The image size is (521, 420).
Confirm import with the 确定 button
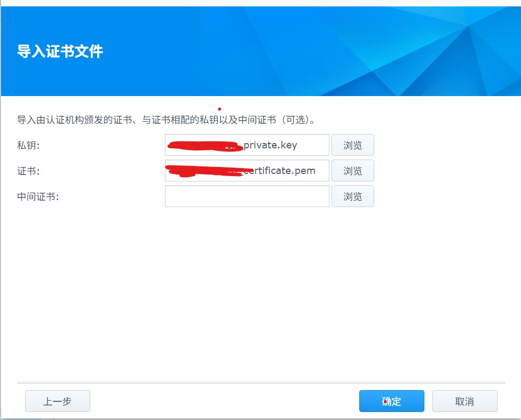391,401
